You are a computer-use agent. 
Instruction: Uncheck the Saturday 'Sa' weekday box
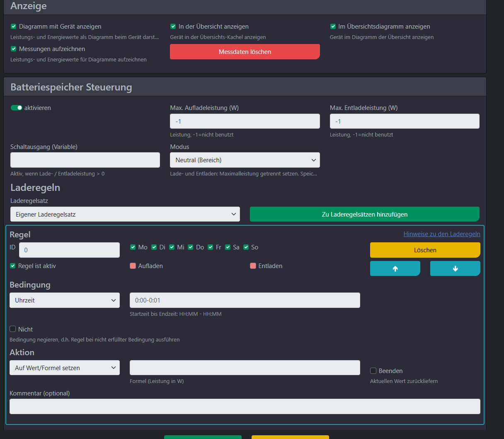pos(228,247)
